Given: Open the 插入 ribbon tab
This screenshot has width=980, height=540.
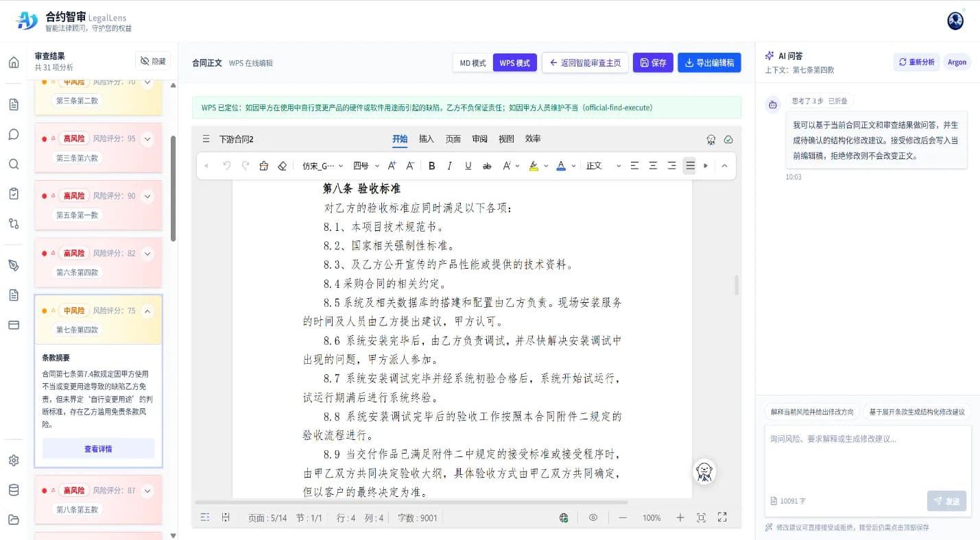Looking at the screenshot, I should 427,139.
